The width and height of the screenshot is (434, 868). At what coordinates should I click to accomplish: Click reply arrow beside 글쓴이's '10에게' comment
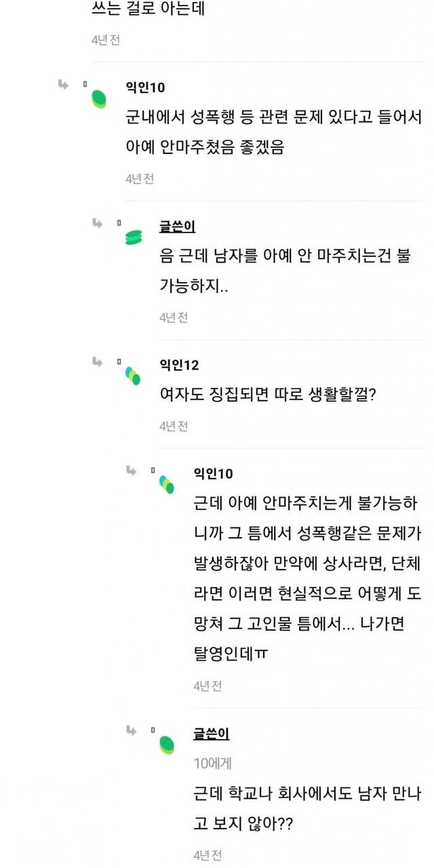point(132,730)
